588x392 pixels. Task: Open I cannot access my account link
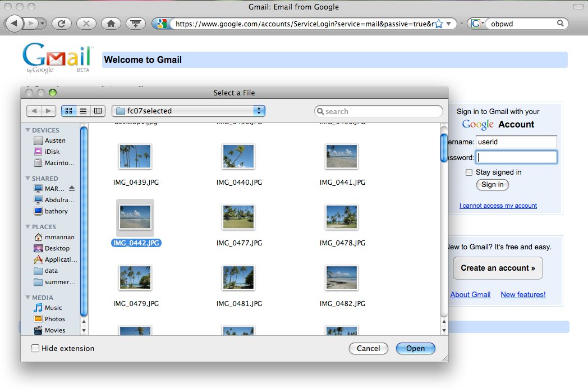pos(498,206)
